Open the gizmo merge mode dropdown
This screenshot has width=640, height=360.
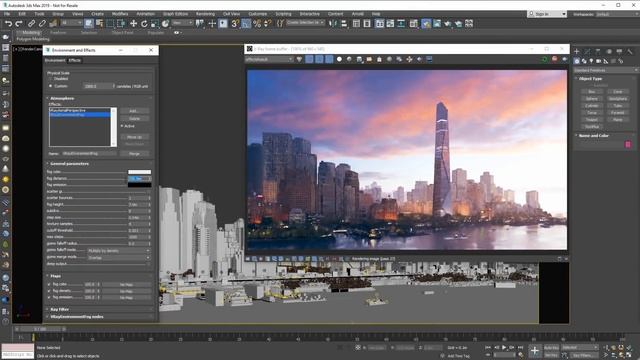pyautogui.click(x=119, y=258)
